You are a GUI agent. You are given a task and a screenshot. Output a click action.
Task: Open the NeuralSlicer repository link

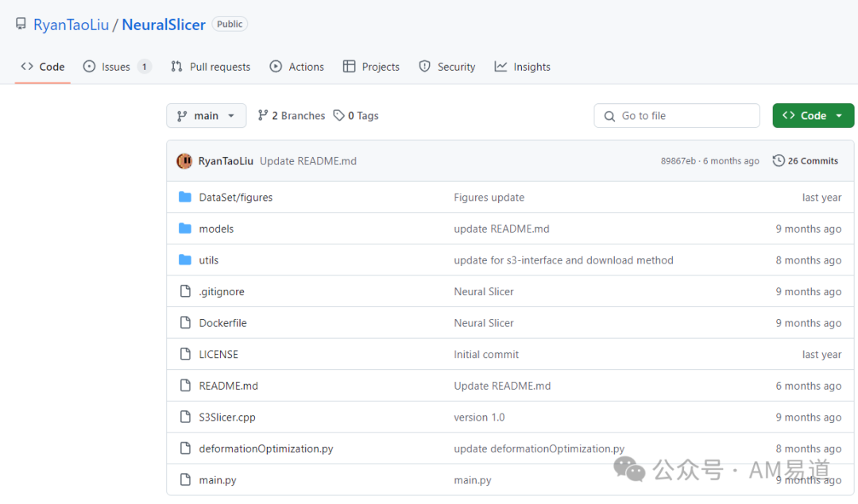tap(164, 25)
